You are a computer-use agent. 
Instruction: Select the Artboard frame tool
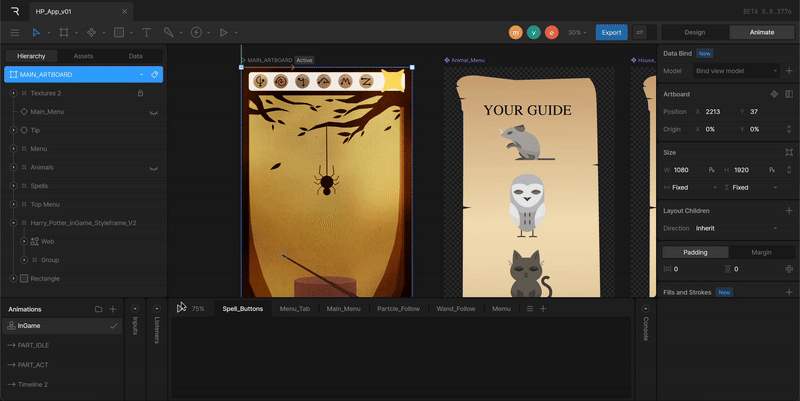click(64, 33)
